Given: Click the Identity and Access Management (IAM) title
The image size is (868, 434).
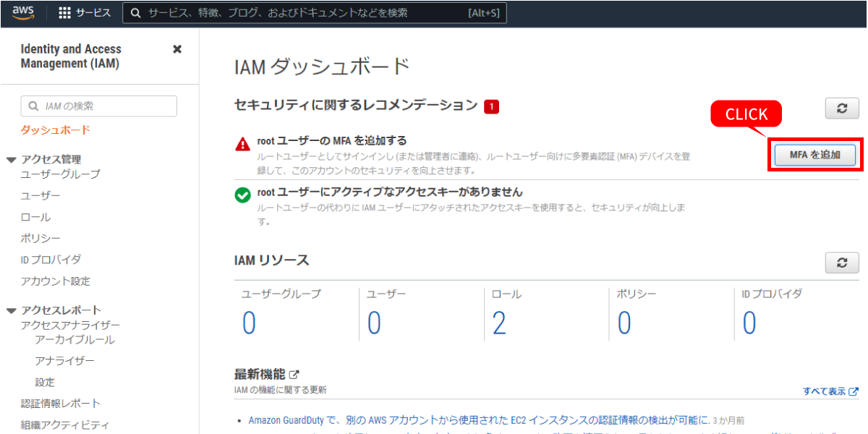Looking at the screenshot, I should [71, 56].
